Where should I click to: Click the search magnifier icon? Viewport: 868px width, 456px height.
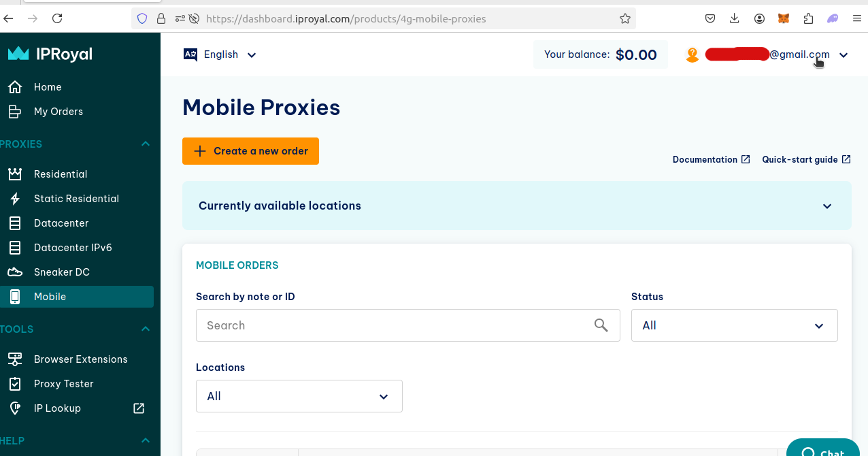tap(601, 325)
